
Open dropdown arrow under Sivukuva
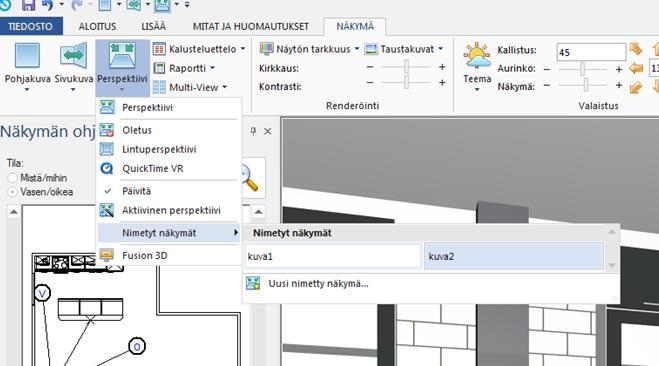pos(73,89)
